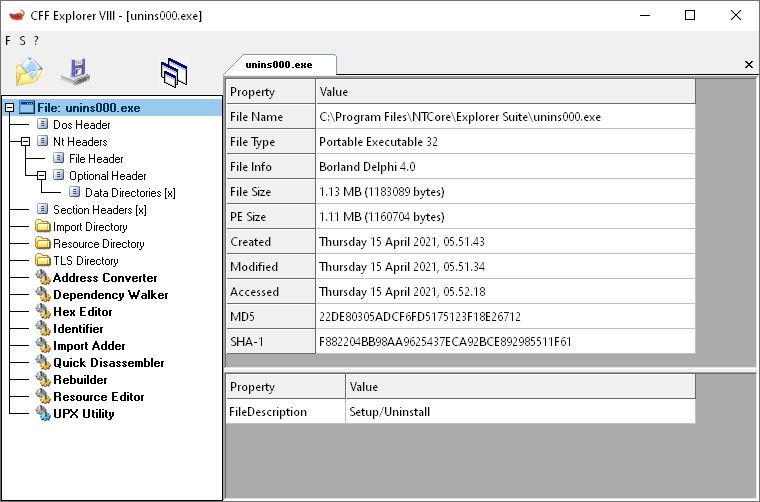Open the Data Directories [x] label
The width and height of the screenshot is (760, 502).
coord(130,192)
